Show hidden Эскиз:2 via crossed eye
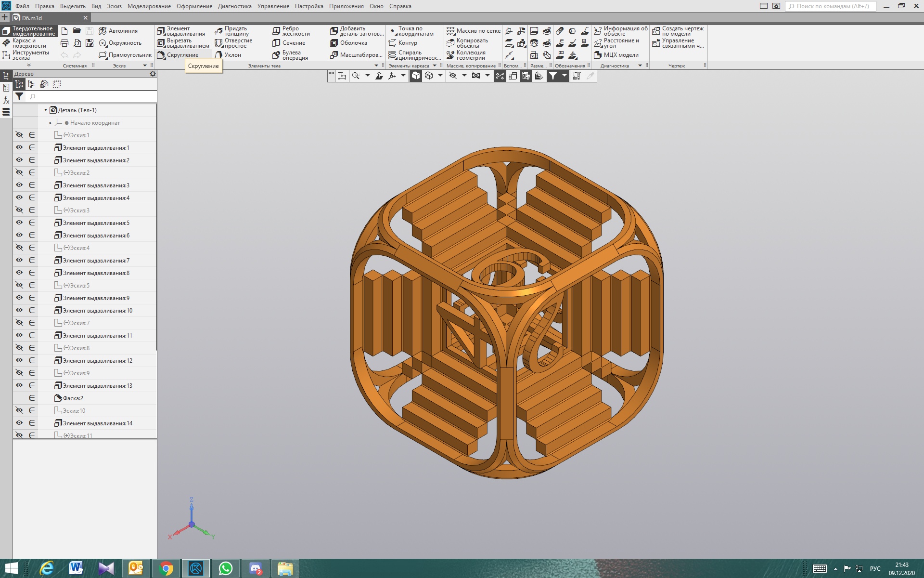Viewport: 924px width, 578px height. pyautogui.click(x=19, y=172)
